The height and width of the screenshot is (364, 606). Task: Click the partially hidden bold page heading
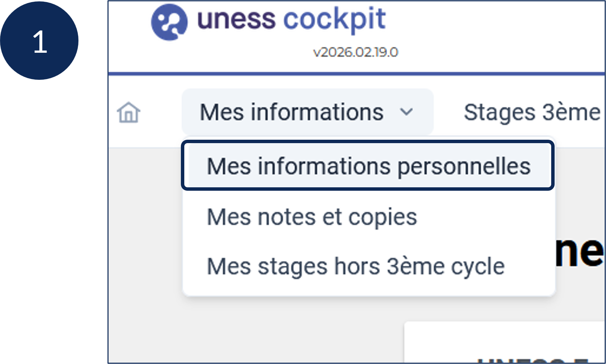(x=579, y=252)
